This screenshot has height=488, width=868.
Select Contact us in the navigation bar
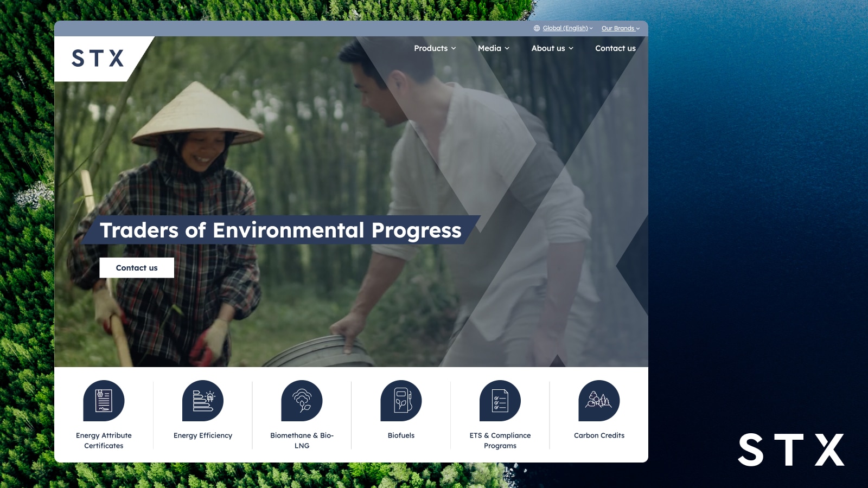tap(615, 48)
